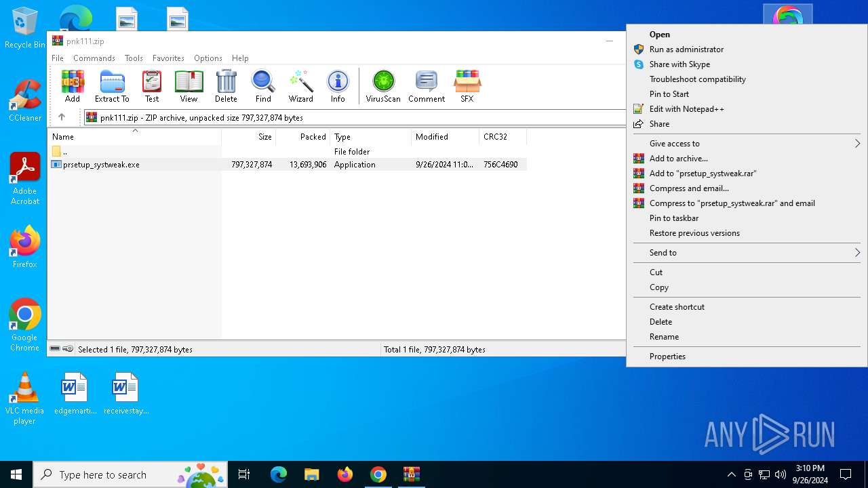Select Pin to Start
Screen dimensions: 868x488
click(747, 94)
